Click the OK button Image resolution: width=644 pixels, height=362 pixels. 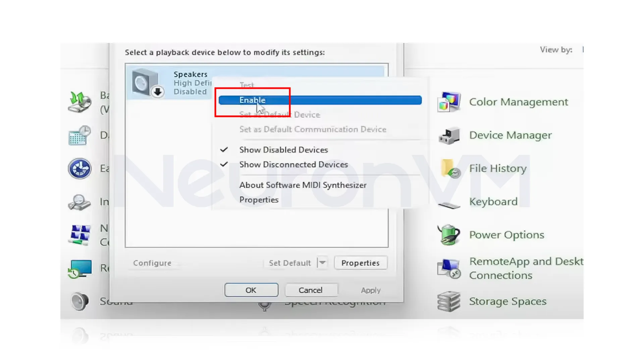[251, 290]
